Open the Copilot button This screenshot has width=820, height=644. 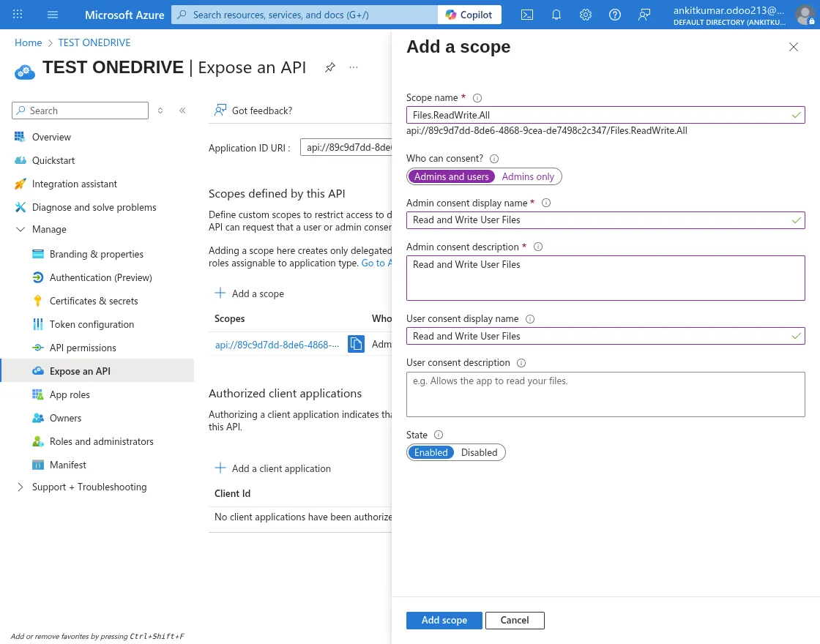(x=469, y=15)
